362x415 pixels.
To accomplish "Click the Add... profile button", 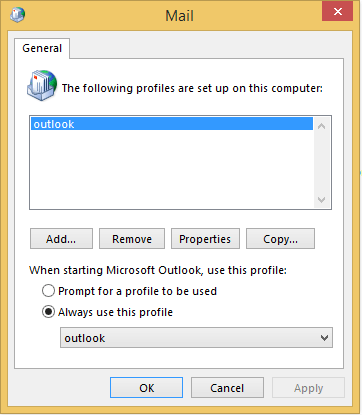I will (61, 239).
